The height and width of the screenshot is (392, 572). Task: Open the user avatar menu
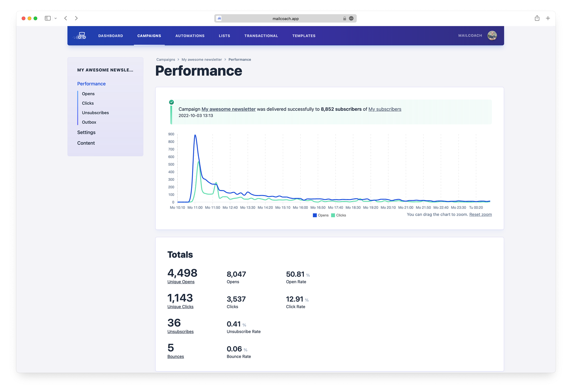click(x=492, y=35)
